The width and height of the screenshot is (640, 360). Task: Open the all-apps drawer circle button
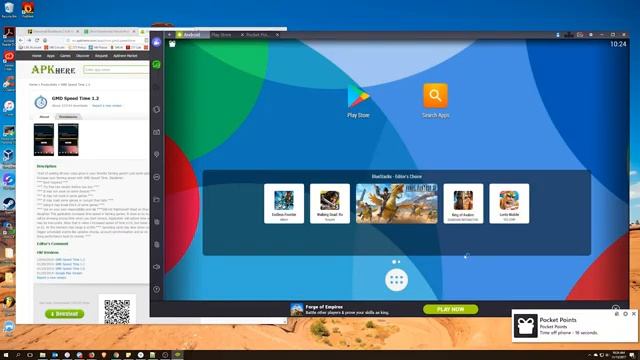(x=396, y=280)
